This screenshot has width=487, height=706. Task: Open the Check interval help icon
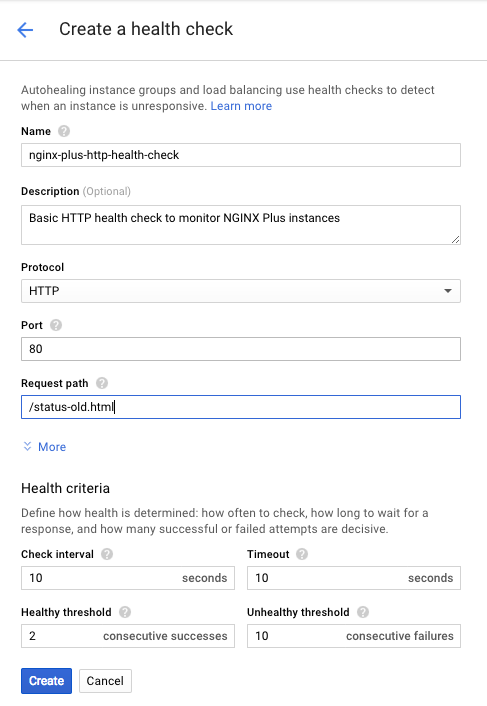click(107, 554)
